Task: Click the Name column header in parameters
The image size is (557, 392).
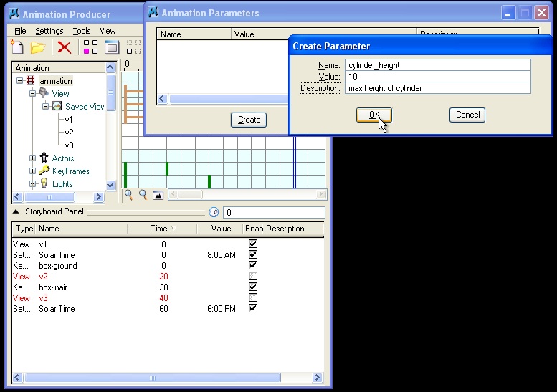Action: point(194,34)
